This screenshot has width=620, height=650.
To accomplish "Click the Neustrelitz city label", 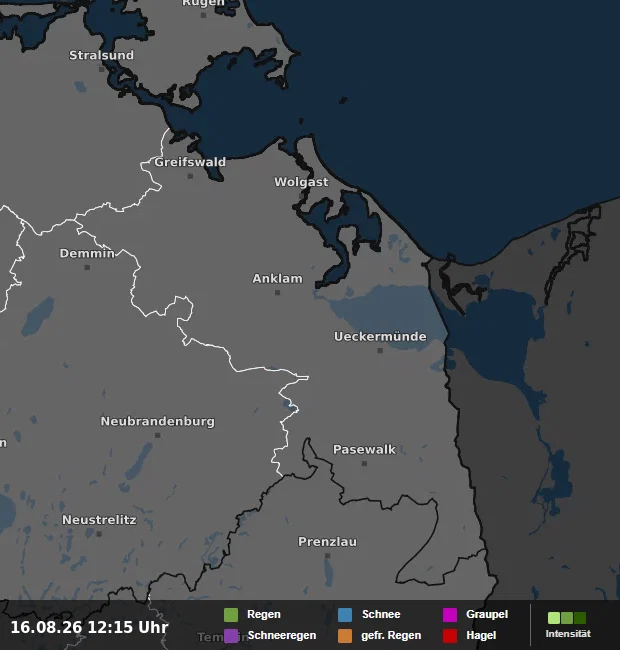I will [99, 520].
